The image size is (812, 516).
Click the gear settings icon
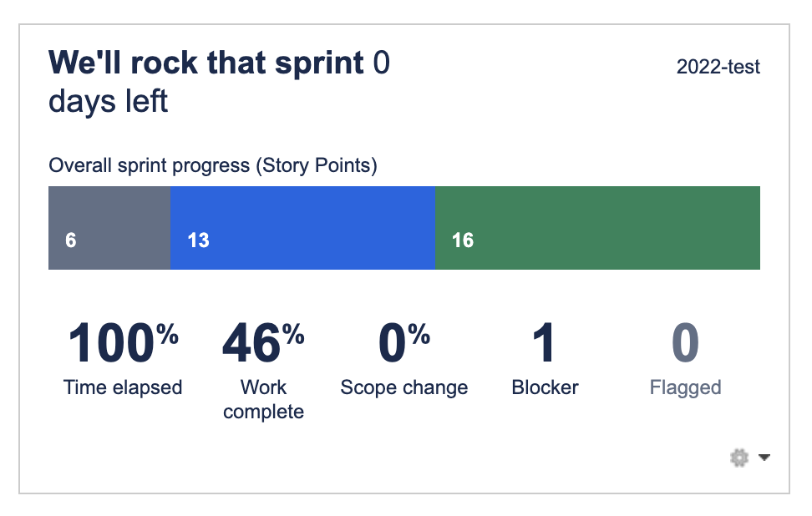point(738,458)
